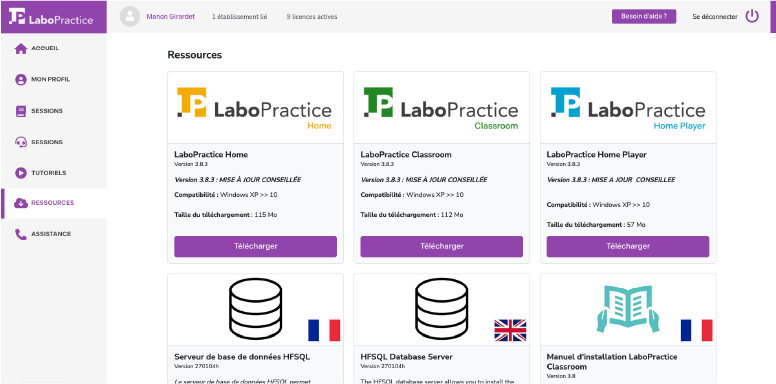The height and width of the screenshot is (384, 776).
Task: Click 'HFSQL Database Server' title
Action: [406, 357]
